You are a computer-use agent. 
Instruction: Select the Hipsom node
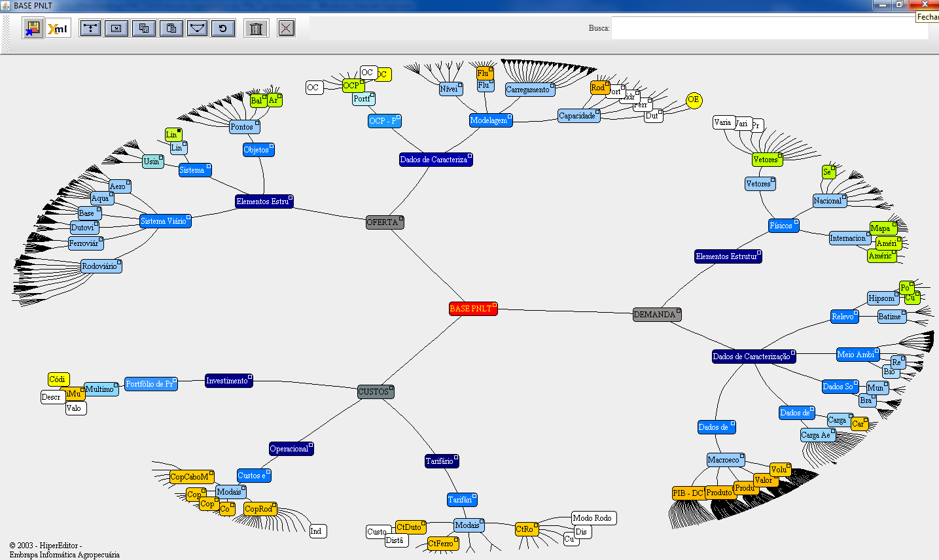tap(884, 298)
